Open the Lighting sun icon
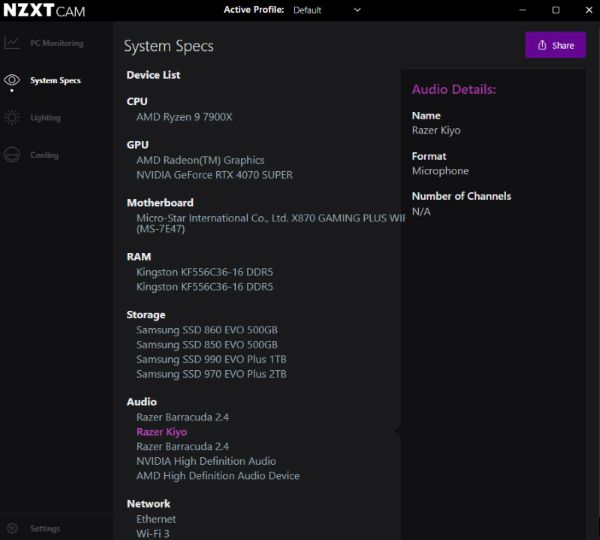600x540 pixels. (x=12, y=117)
